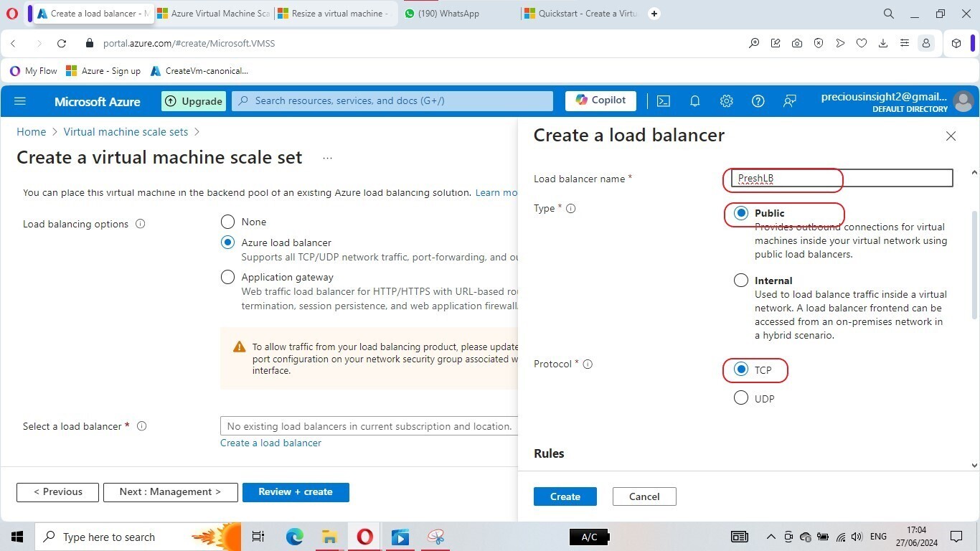Switch to Azure Virtual Machine Scale tab

tap(212, 14)
